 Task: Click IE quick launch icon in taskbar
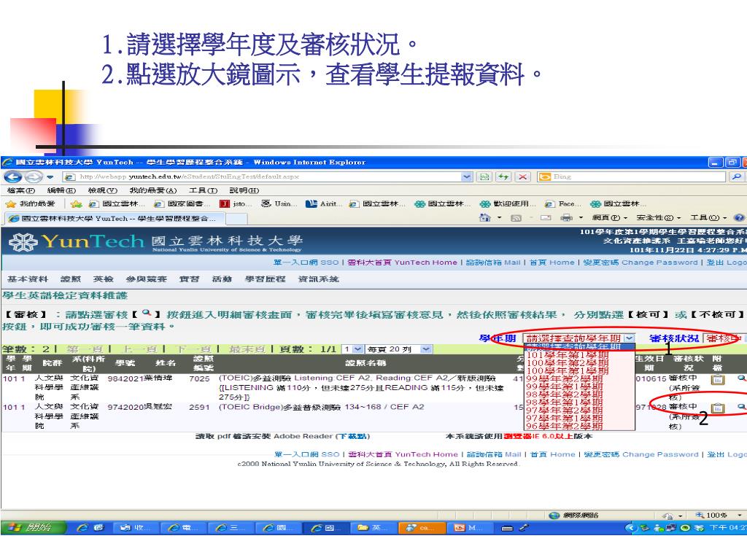pyautogui.click(x=82, y=528)
